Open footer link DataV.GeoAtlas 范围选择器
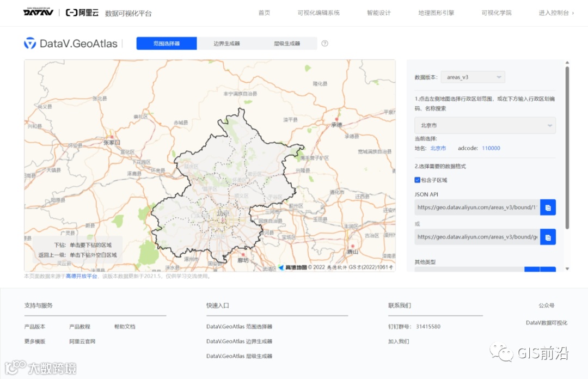Screen dimensions: 588x379 point(239,327)
